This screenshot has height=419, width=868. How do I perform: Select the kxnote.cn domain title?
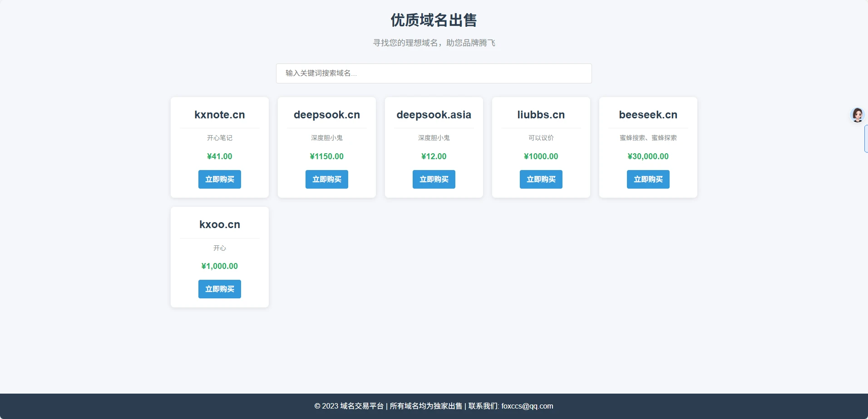tap(219, 115)
